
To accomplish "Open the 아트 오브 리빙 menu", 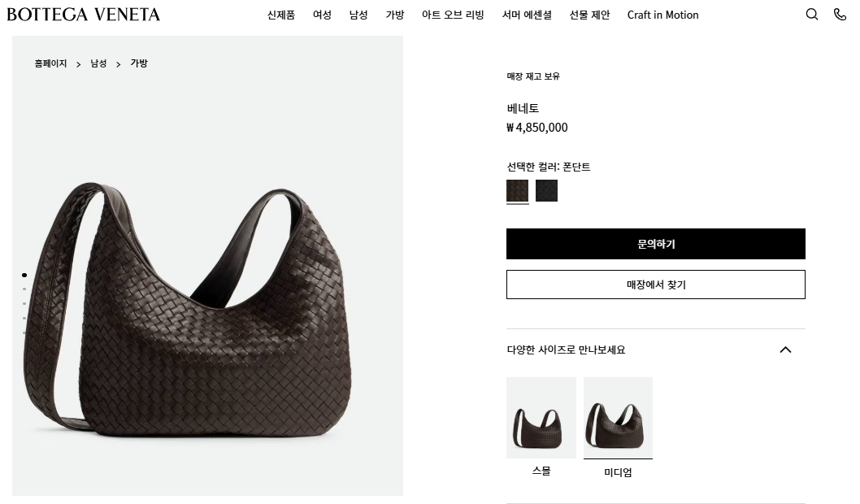I will coord(453,15).
